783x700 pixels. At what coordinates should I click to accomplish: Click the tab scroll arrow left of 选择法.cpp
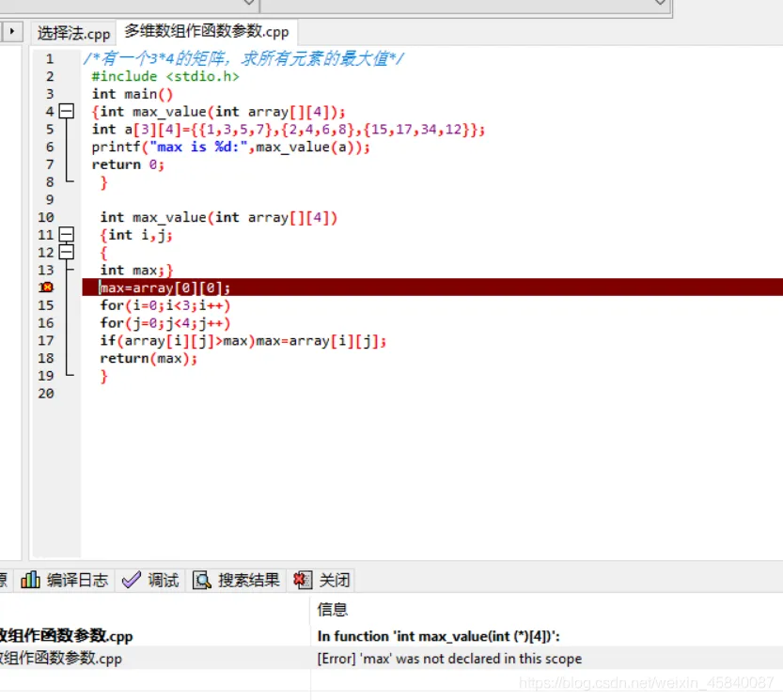12,31
